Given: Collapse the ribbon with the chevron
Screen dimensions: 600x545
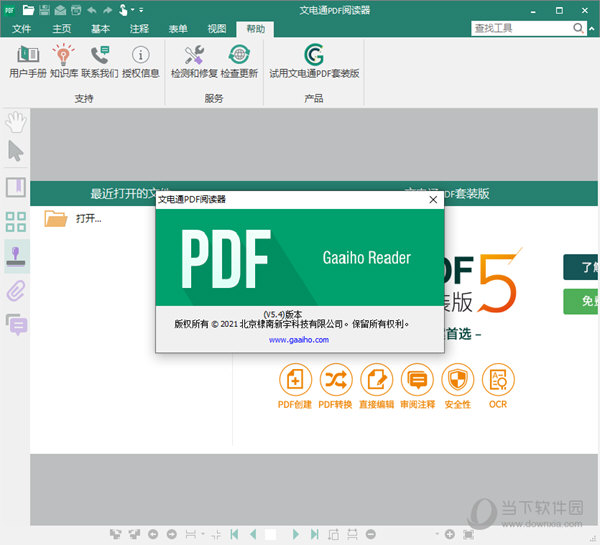Looking at the screenshot, I should [x=592, y=28].
